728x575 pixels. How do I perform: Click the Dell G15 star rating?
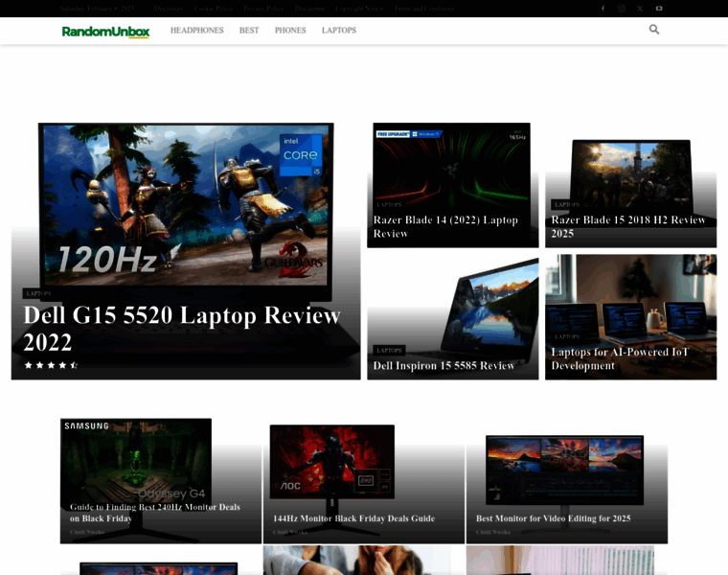click(x=51, y=365)
